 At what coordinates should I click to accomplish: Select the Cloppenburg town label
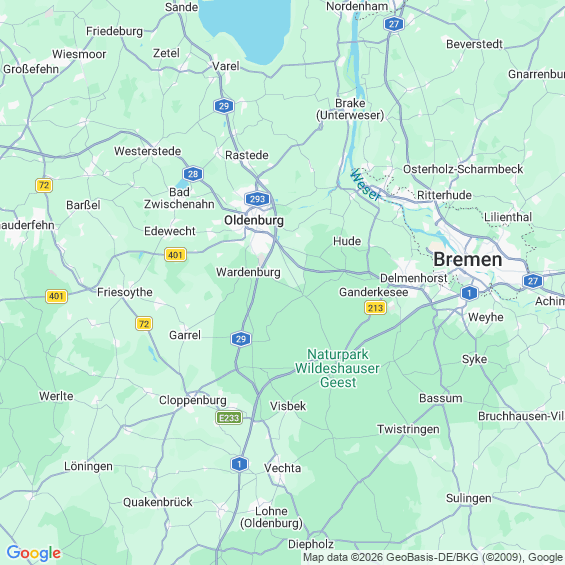click(193, 400)
